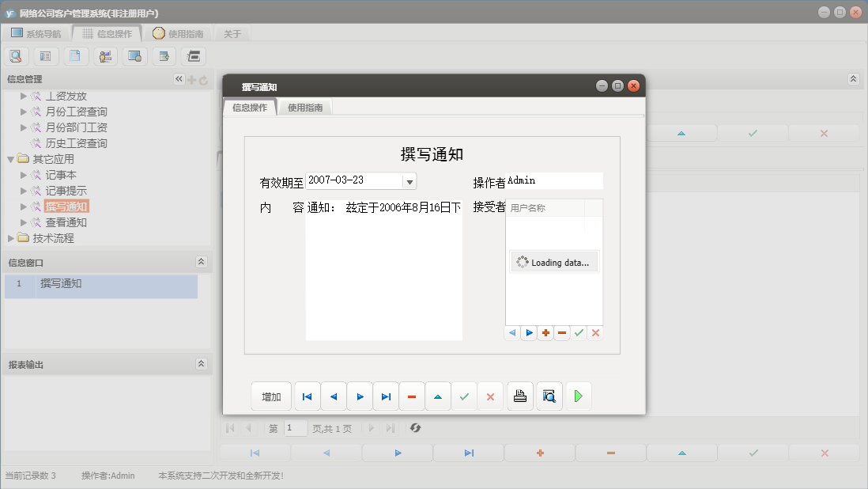Click the 增加 button in the dialog
The image size is (868, 489).
point(271,396)
